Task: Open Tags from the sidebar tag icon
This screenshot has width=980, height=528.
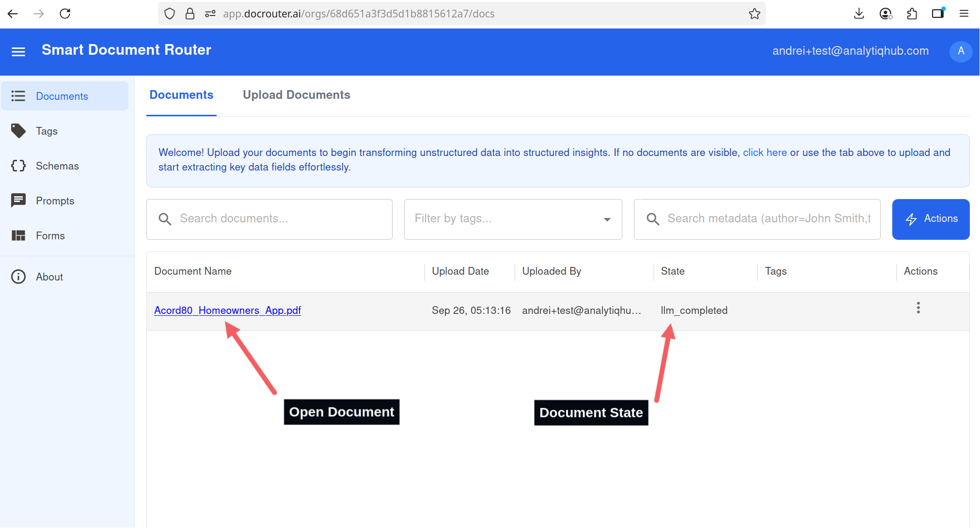Action: [x=18, y=131]
